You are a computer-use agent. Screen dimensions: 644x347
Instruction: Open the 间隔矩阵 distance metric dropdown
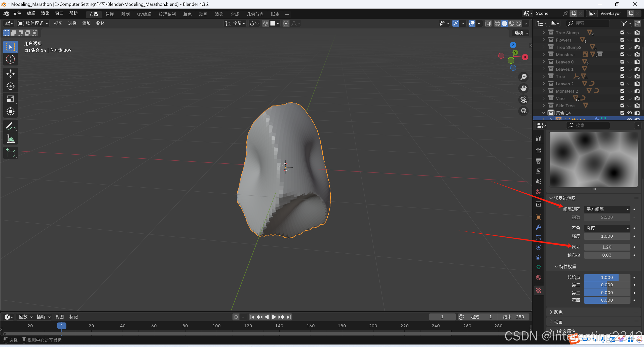click(x=607, y=209)
